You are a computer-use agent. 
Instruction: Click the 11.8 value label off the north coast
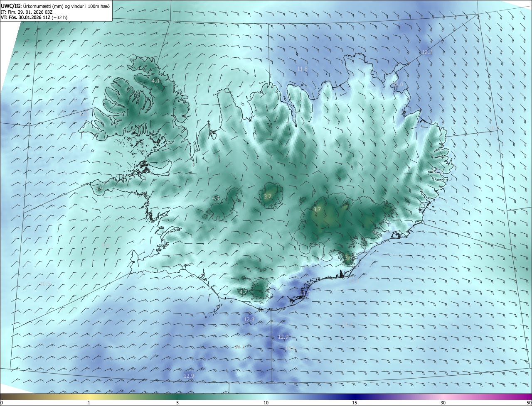[302, 69]
